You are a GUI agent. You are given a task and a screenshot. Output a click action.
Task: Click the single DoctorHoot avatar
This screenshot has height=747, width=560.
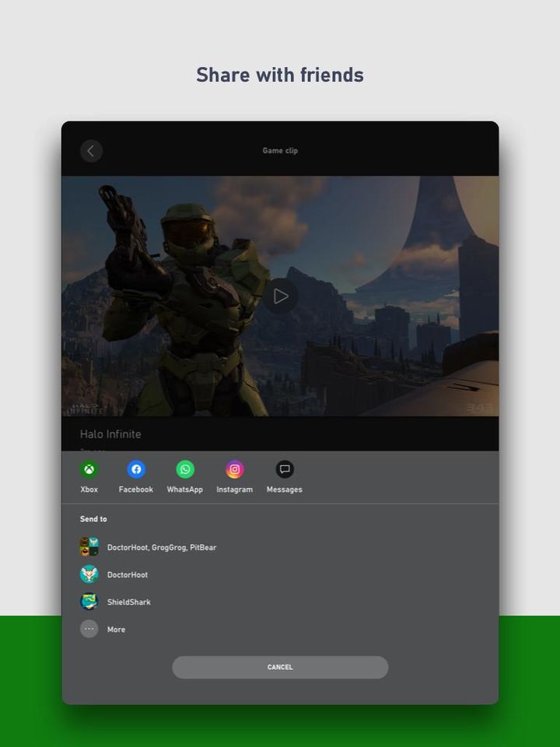click(89, 574)
